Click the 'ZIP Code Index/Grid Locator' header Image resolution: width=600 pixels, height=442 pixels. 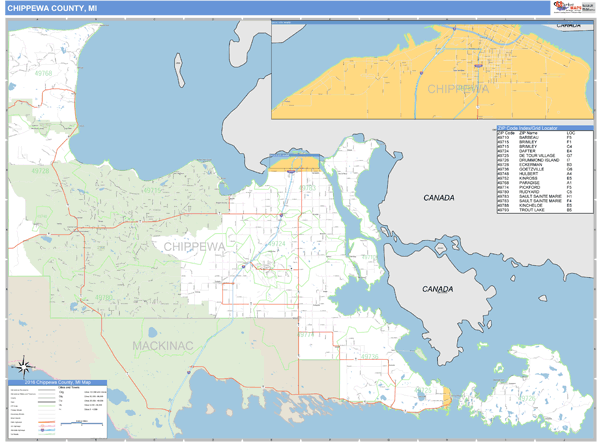click(x=545, y=128)
